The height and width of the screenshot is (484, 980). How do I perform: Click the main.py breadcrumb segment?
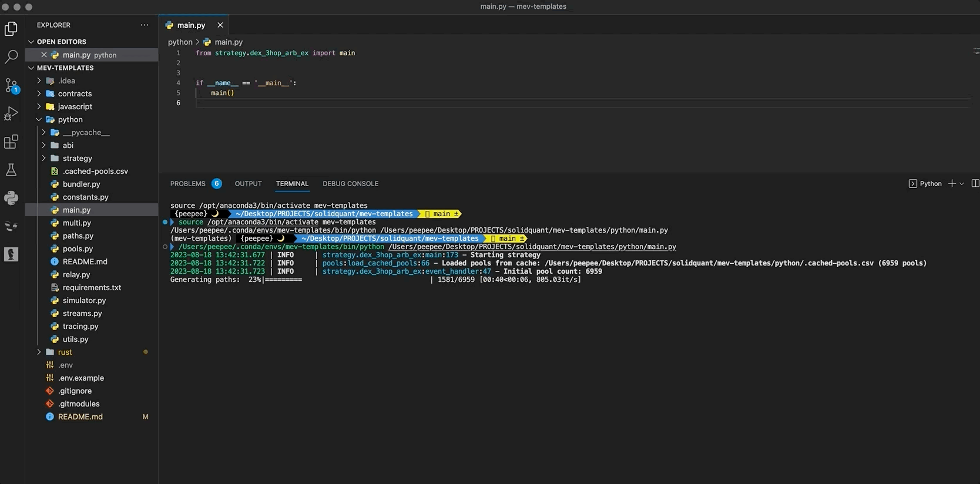[223, 42]
